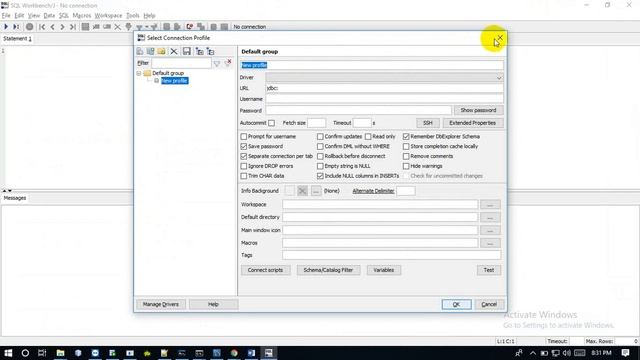Delete selected profile with X icon
This screenshot has width=640, height=360.
click(x=174, y=51)
